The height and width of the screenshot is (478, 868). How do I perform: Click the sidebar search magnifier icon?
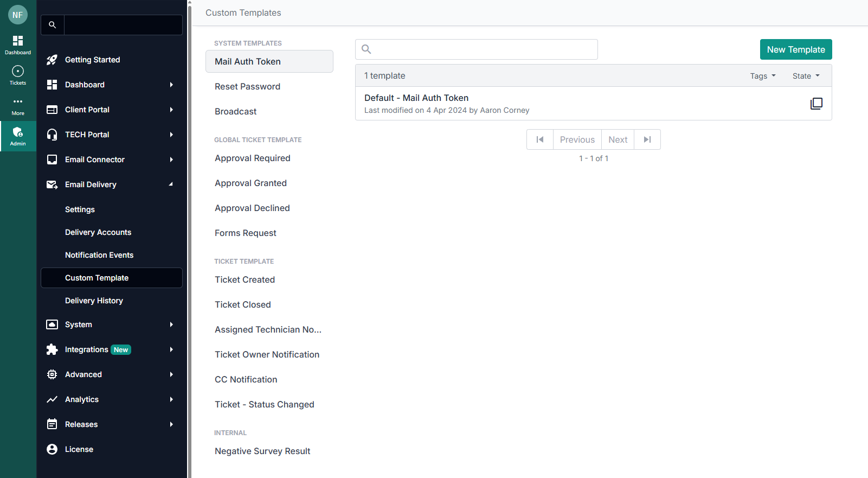point(53,25)
